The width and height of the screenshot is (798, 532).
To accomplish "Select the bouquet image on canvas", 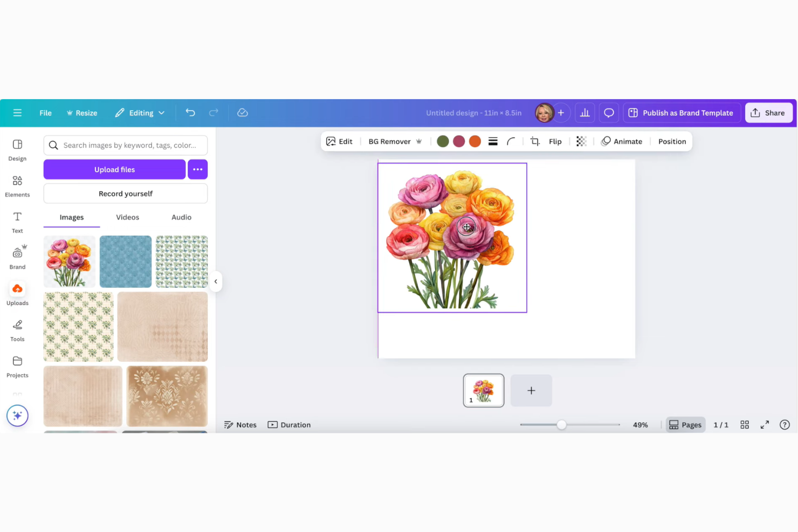I will [x=452, y=238].
